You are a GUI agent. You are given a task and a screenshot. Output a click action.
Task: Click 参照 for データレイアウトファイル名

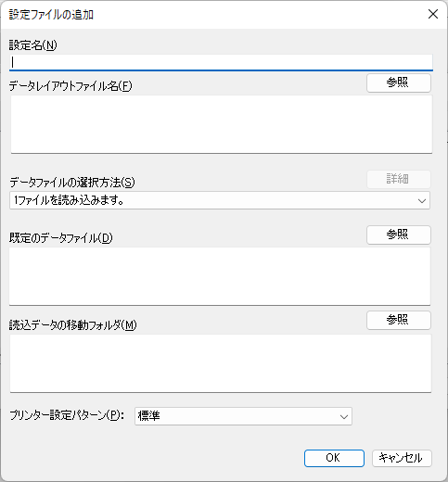pyautogui.click(x=399, y=82)
